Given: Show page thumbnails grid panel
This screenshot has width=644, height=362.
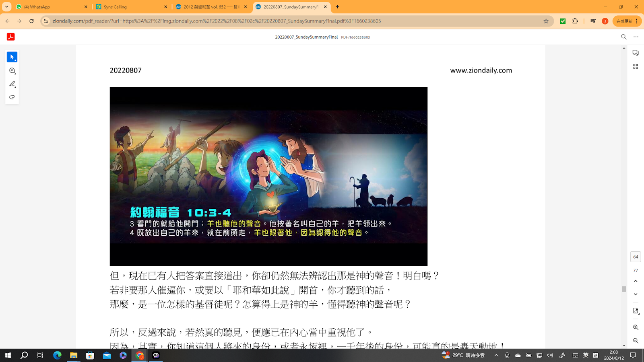Looking at the screenshot, I should (636, 66).
